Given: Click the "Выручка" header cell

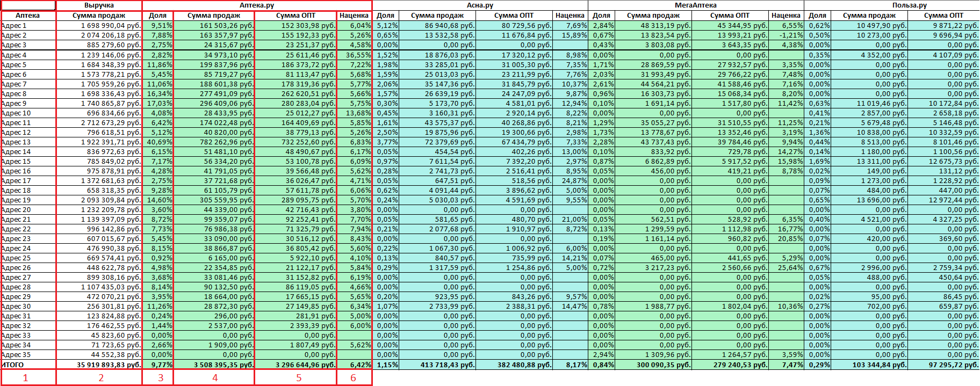Looking at the screenshot, I should (99, 5).
